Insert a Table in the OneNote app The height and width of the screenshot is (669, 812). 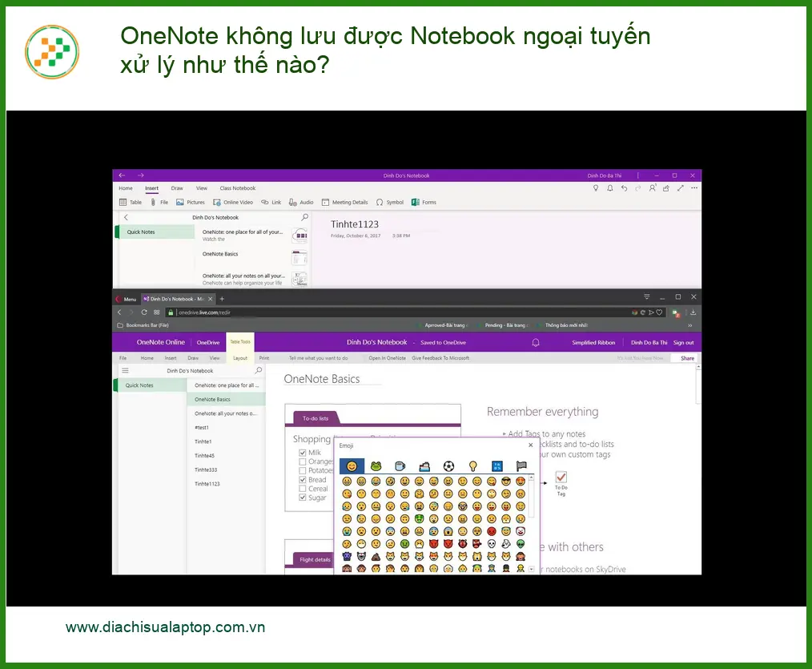click(x=130, y=203)
